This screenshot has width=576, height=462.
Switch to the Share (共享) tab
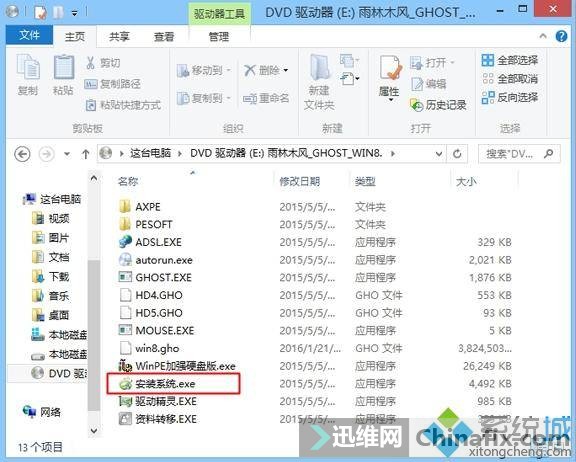(119, 37)
